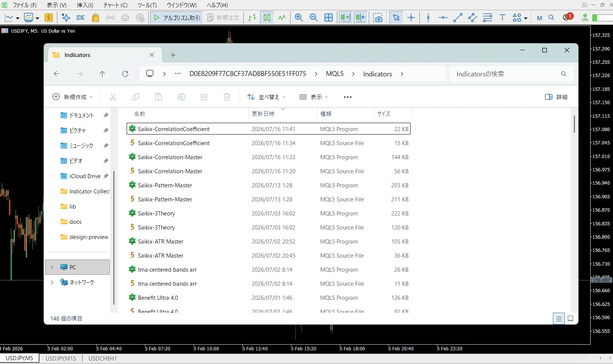The height and width of the screenshot is (364, 613).
Task: Toggle the chart shift button
Action: tap(360, 17)
